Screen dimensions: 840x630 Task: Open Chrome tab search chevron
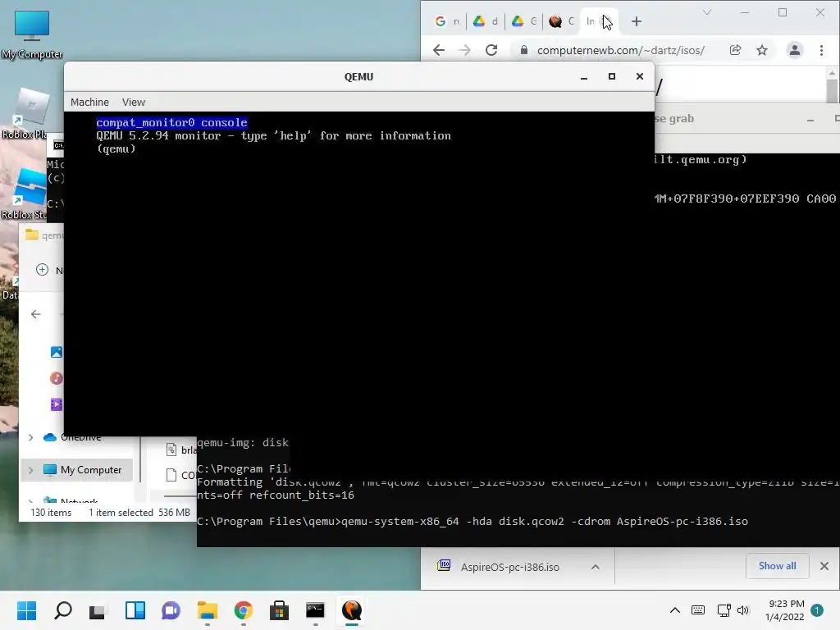point(707,12)
